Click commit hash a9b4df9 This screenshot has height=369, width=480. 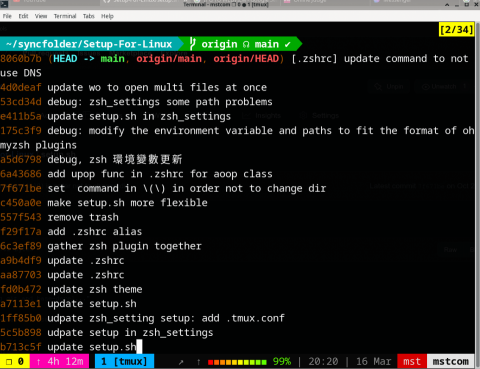pos(21,260)
